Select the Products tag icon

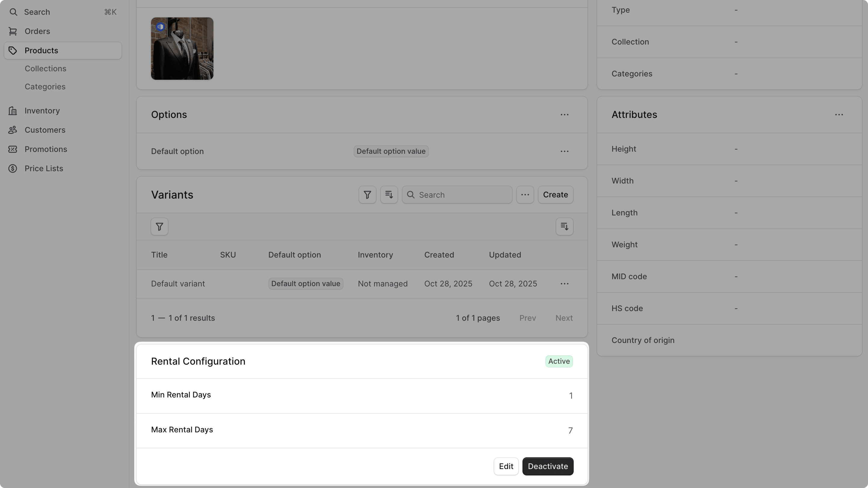[13, 51]
